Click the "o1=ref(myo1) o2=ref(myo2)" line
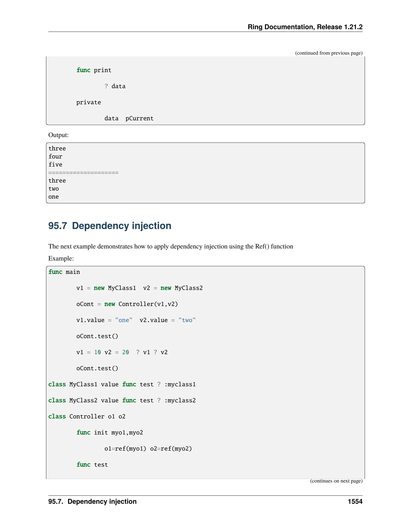411x532 pixels. point(148,449)
